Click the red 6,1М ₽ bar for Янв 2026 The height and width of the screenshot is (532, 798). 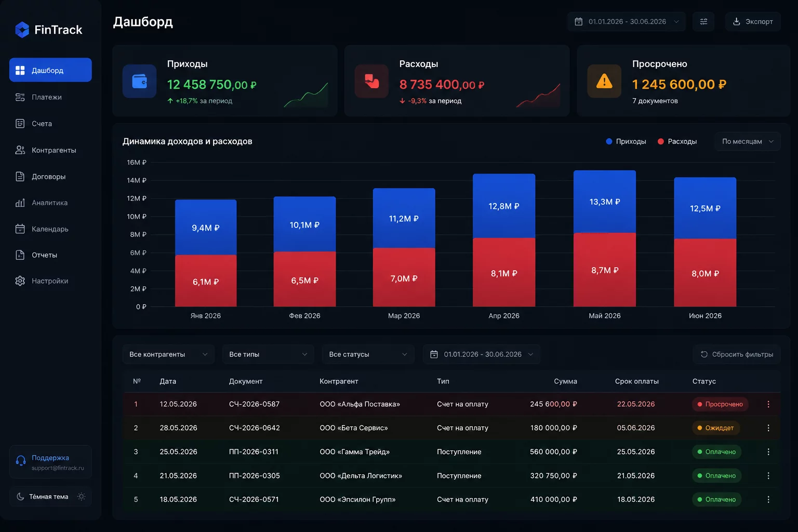pyautogui.click(x=206, y=281)
